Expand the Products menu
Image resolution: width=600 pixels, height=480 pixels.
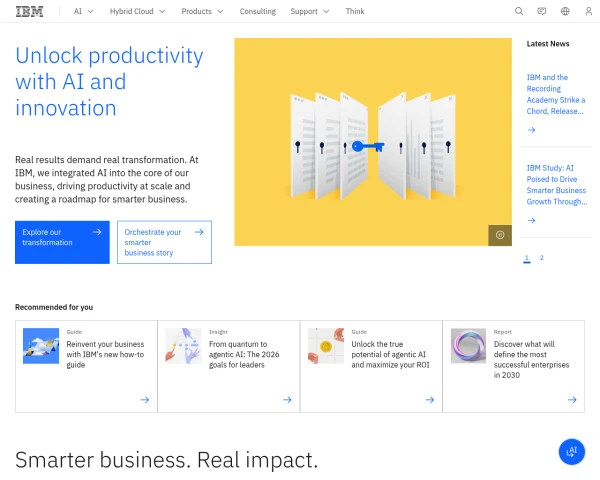pyautogui.click(x=202, y=11)
